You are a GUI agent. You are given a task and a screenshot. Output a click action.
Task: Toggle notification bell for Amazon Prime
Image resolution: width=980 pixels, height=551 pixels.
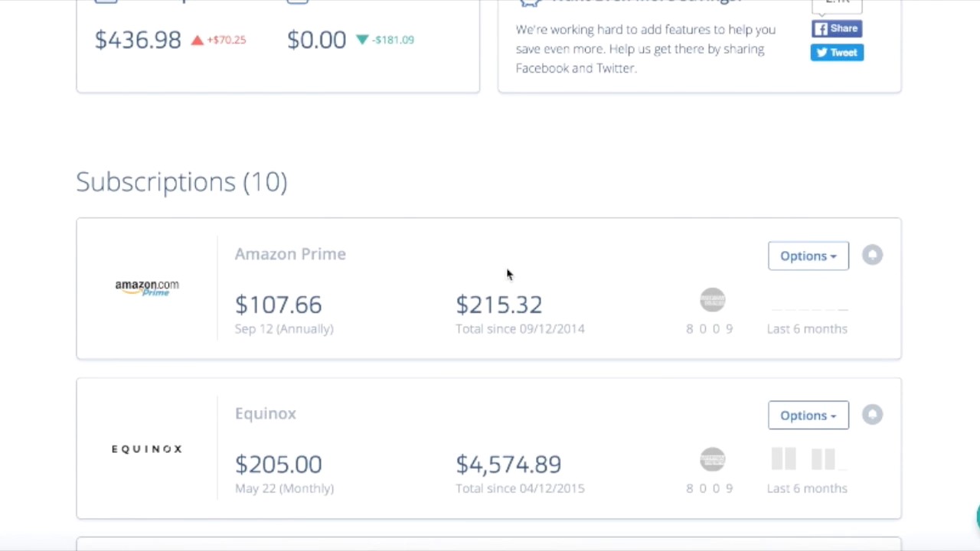point(872,255)
